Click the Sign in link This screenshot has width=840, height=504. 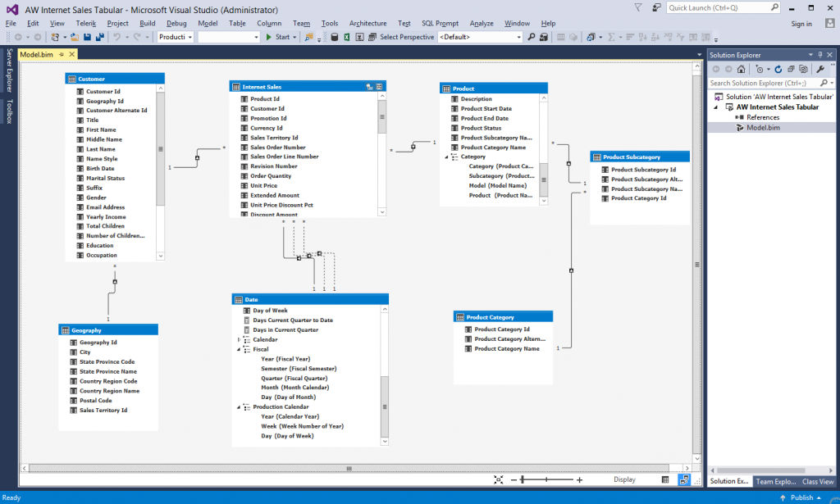click(801, 24)
